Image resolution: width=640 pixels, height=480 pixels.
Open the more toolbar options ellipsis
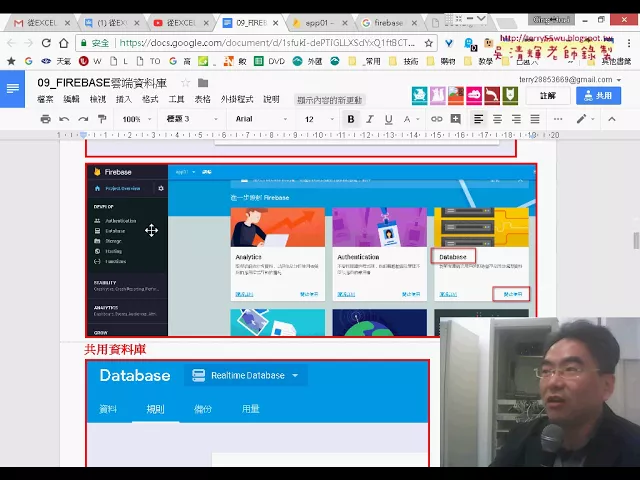click(x=558, y=119)
